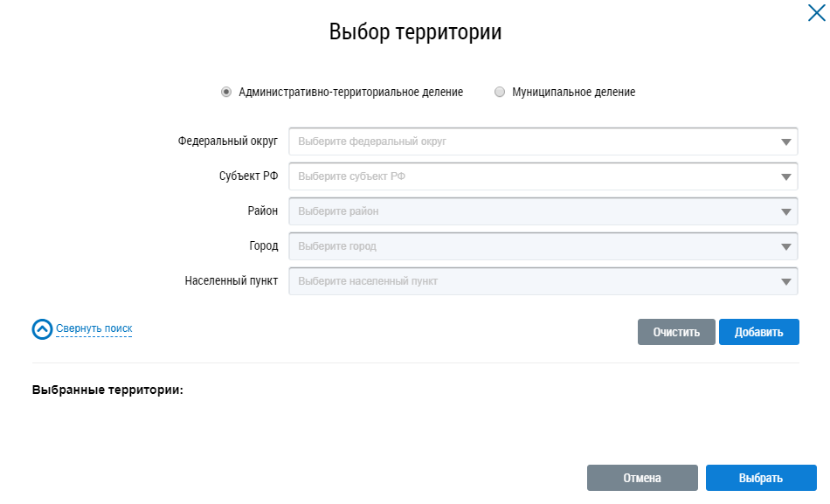Screen dimensions: 830x504
Task: Close the territory selection dialog
Action: (817, 12)
